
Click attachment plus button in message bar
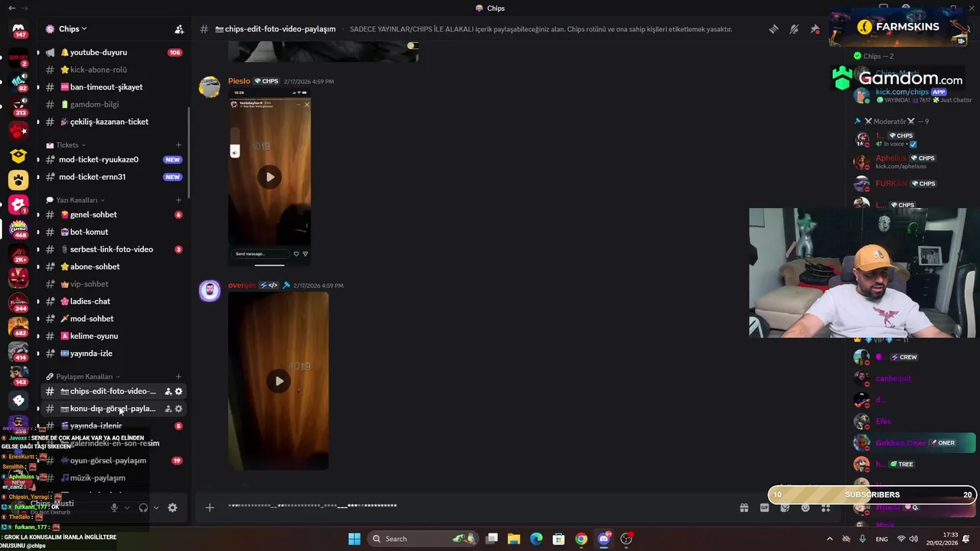tap(210, 507)
